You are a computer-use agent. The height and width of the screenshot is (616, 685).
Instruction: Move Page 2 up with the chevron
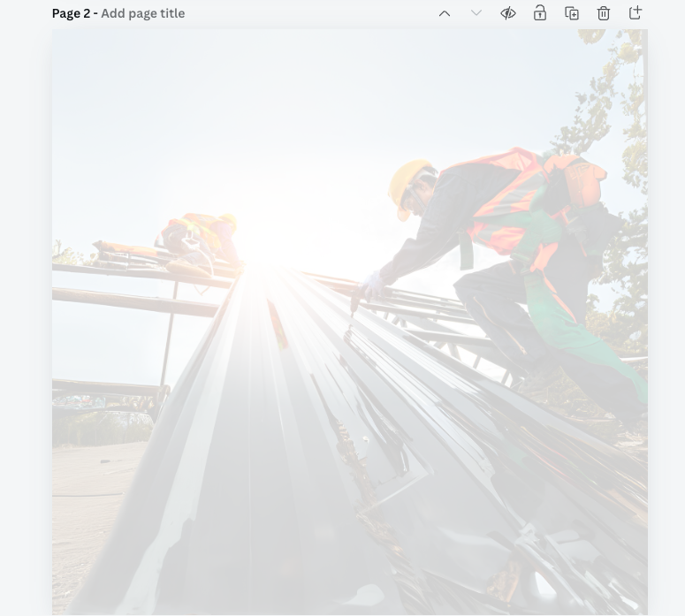click(445, 13)
